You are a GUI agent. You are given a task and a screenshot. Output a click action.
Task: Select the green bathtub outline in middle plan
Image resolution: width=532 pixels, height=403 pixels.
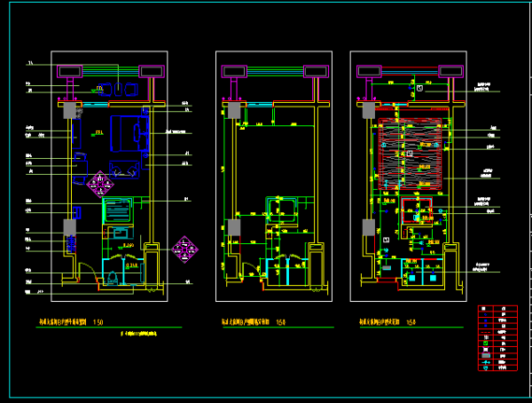(283, 210)
